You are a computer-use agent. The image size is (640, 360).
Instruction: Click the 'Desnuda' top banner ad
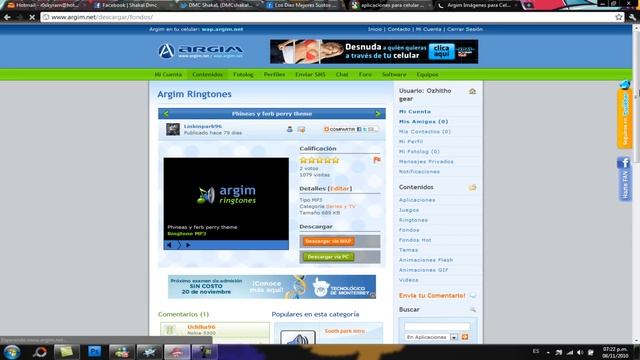click(x=374, y=51)
